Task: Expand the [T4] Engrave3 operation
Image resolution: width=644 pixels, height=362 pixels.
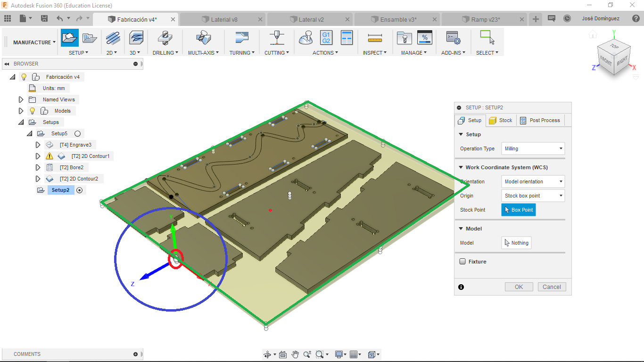Action: pos(38,145)
